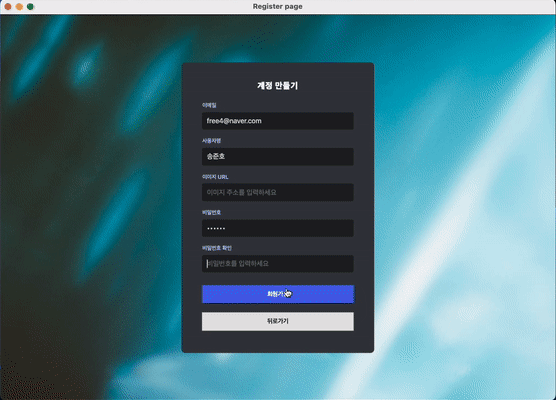Minimize the Register page window
The height and width of the screenshot is (400, 556).
pyautogui.click(x=19, y=6)
